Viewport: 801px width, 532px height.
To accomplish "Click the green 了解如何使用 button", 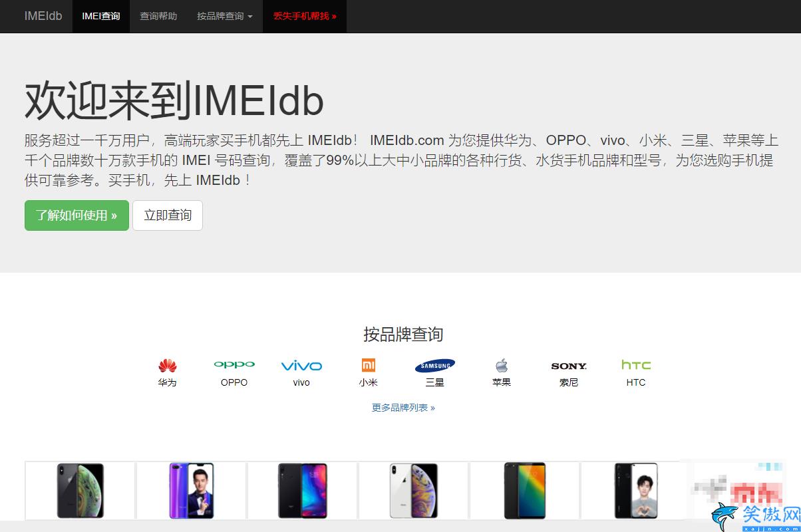I will tap(77, 215).
